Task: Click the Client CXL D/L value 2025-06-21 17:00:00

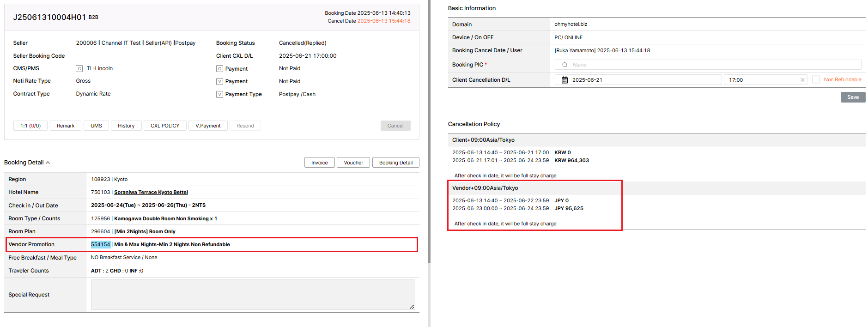Action: pyautogui.click(x=308, y=56)
